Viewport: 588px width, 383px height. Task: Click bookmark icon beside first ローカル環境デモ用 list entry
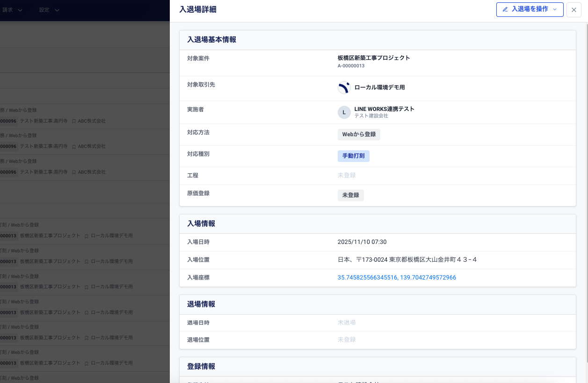click(x=87, y=236)
